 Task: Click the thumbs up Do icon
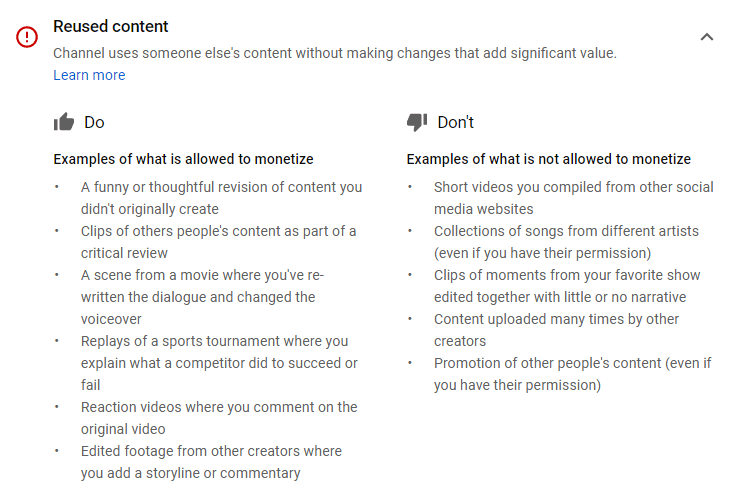pos(64,122)
